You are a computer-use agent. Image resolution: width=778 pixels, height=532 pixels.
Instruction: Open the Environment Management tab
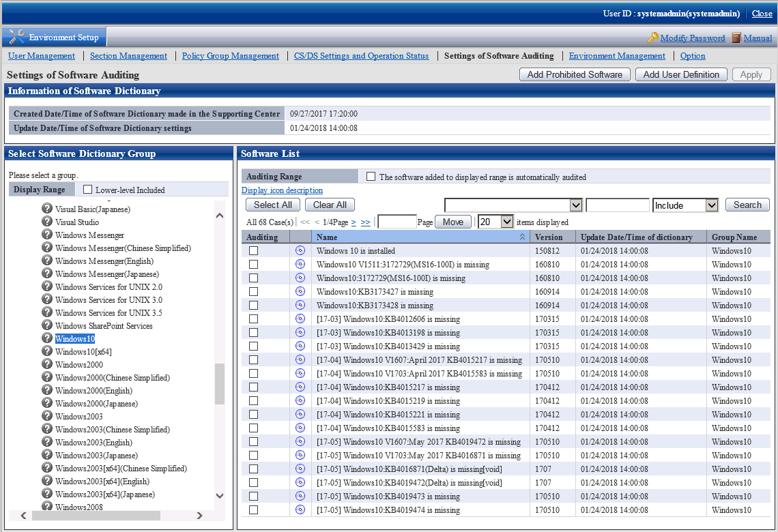pos(617,55)
